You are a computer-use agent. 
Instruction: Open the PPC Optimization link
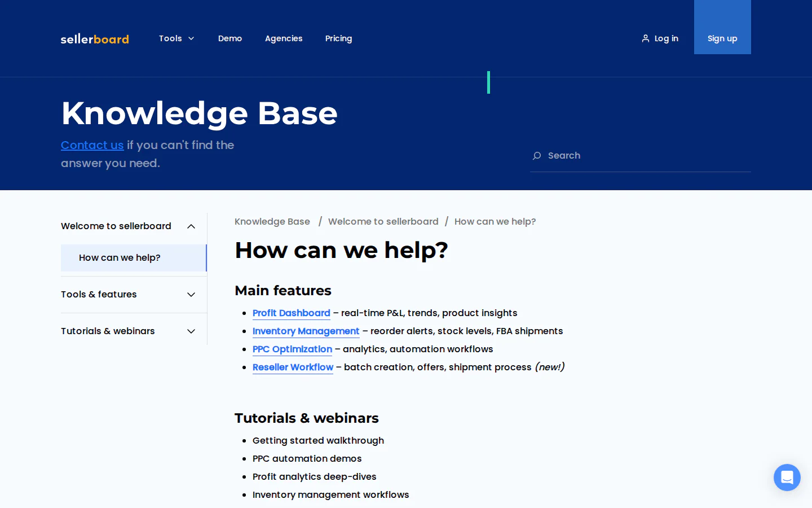coord(292,349)
